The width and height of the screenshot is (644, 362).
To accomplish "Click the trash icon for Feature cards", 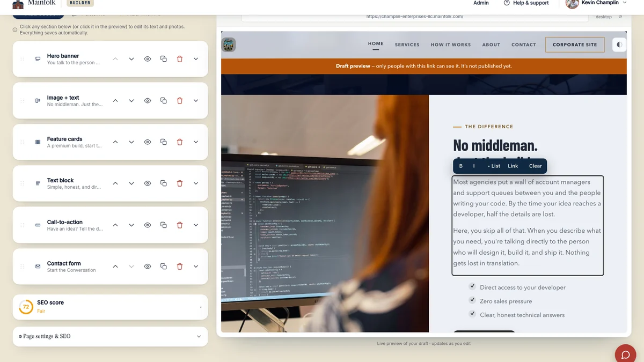I will tap(180, 142).
